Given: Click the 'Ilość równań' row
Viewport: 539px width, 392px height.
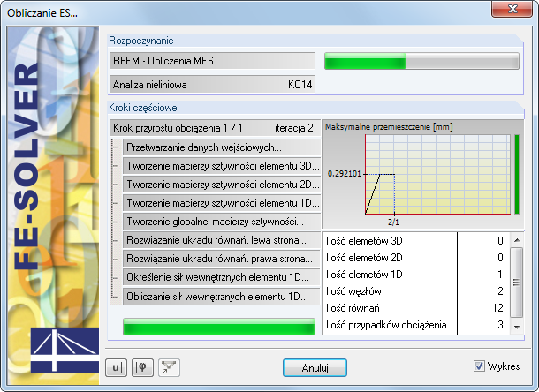Looking at the screenshot, I should point(415,308).
